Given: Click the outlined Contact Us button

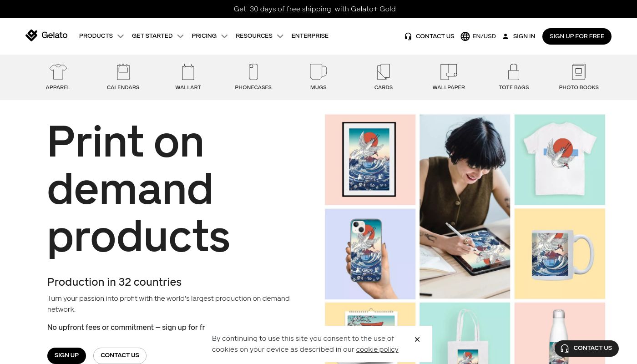Looking at the screenshot, I should [x=120, y=356].
